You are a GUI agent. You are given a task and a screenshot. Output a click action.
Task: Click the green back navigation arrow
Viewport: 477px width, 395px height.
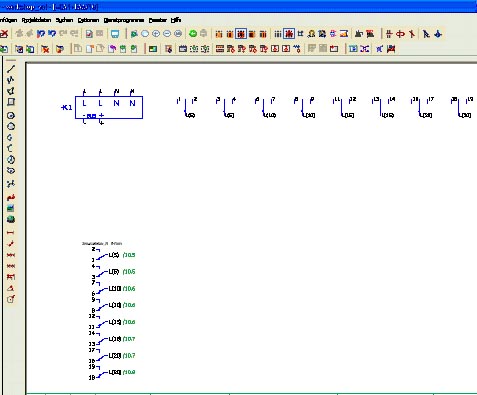pos(193,34)
